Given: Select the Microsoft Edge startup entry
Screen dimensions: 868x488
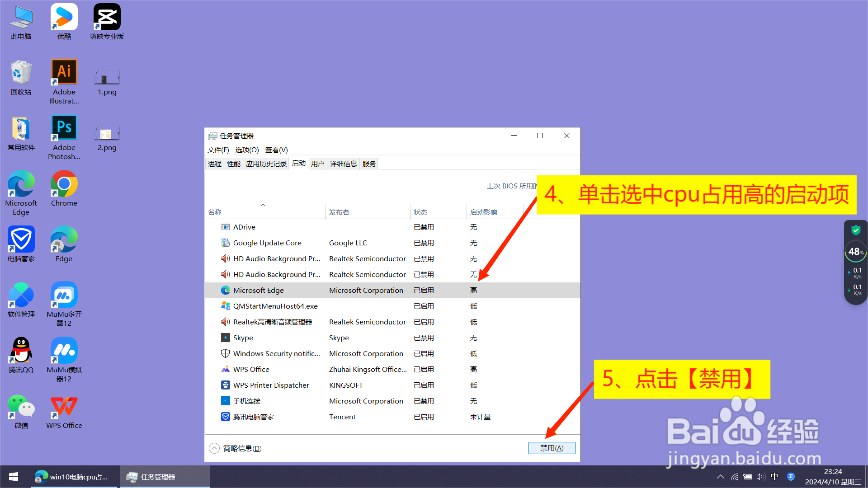Looking at the screenshot, I should click(x=392, y=290).
